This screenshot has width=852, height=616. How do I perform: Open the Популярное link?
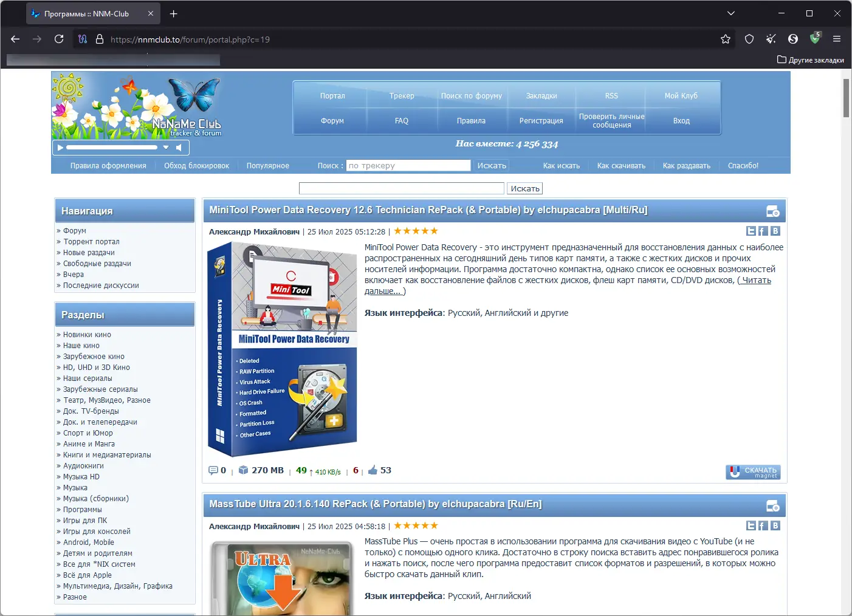click(x=268, y=166)
